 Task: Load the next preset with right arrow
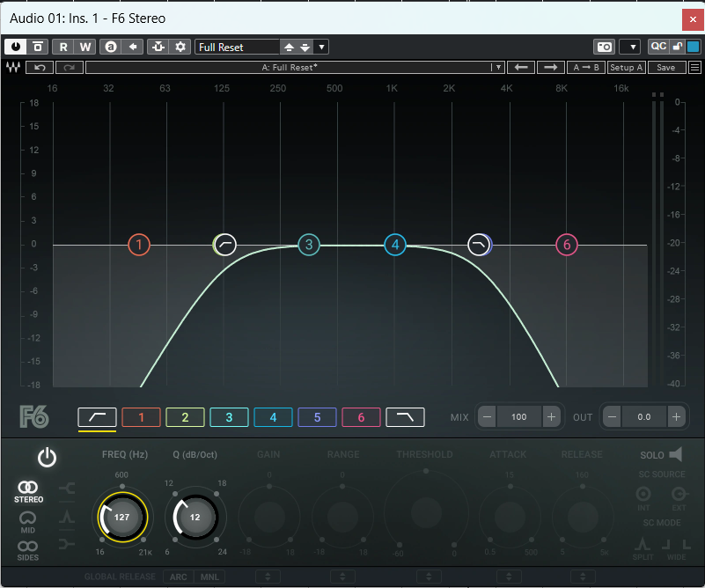550,68
